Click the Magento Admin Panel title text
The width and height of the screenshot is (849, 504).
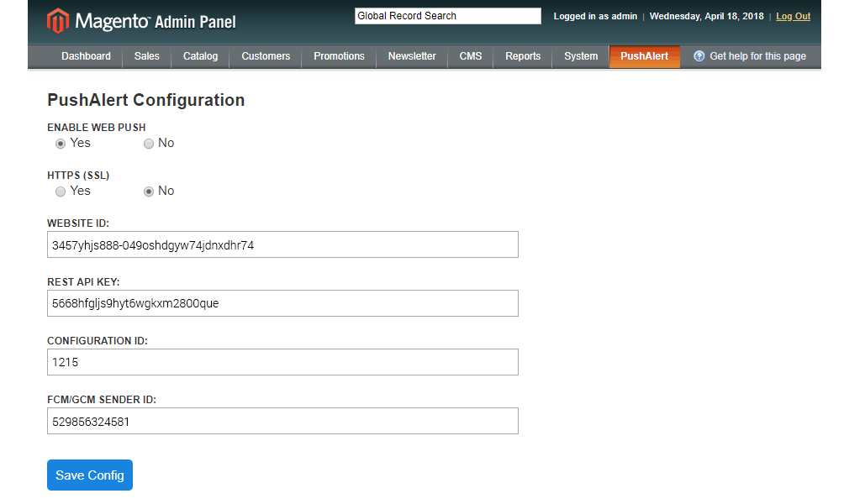coord(156,22)
